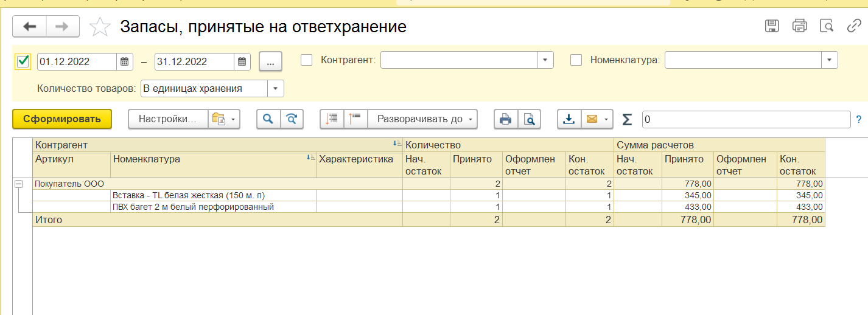Open the Контрагент dropdown list
The height and width of the screenshot is (315, 868).
(545, 60)
